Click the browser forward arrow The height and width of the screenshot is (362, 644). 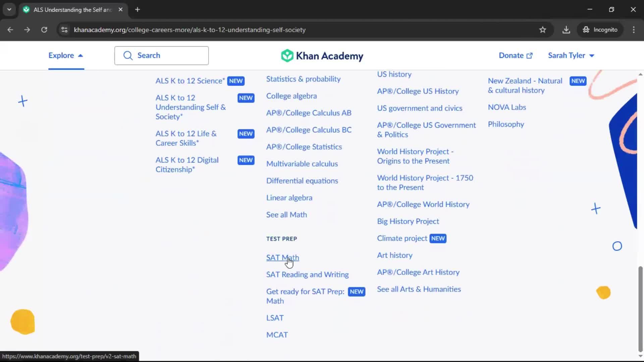click(x=27, y=30)
